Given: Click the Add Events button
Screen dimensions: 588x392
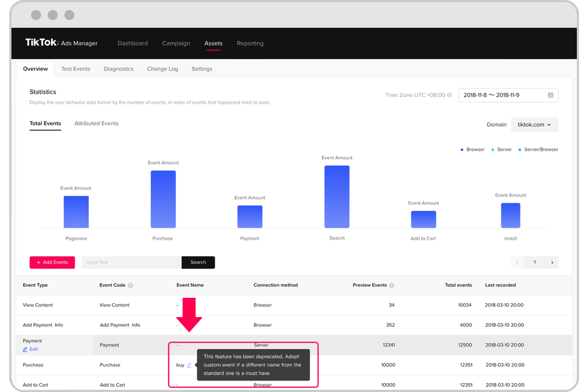Looking at the screenshot, I should coord(52,262).
